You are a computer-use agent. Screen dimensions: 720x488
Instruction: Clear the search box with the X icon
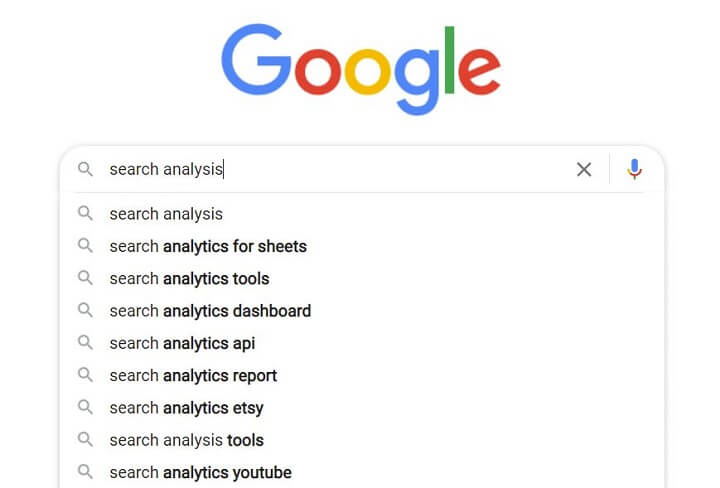click(x=584, y=169)
